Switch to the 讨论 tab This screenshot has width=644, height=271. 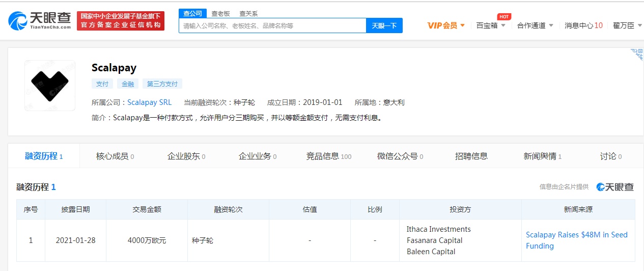click(611, 156)
